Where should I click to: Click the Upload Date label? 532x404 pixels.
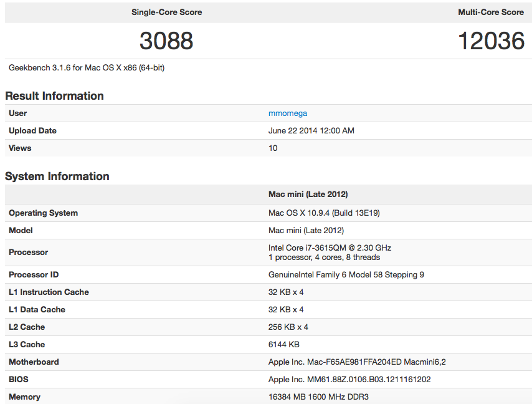(32, 131)
